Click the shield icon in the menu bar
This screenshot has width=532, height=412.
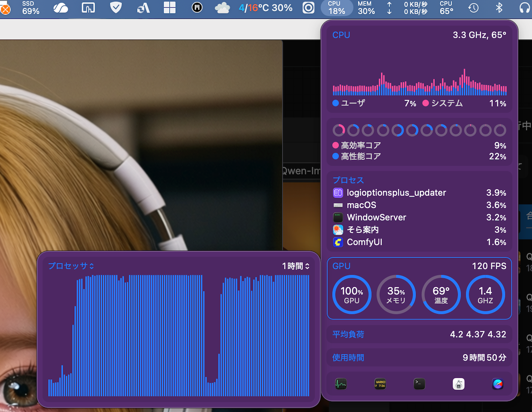point(116,8)
